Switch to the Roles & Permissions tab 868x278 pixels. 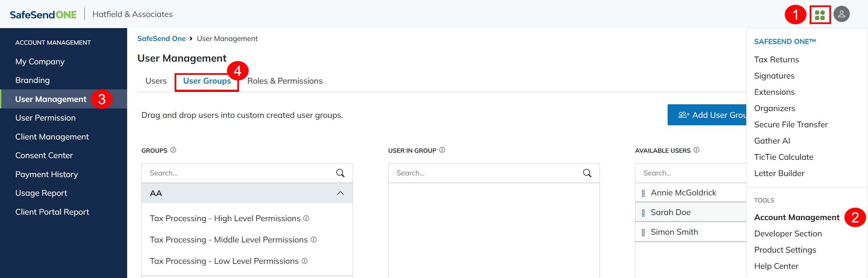(x=285, y=81)
